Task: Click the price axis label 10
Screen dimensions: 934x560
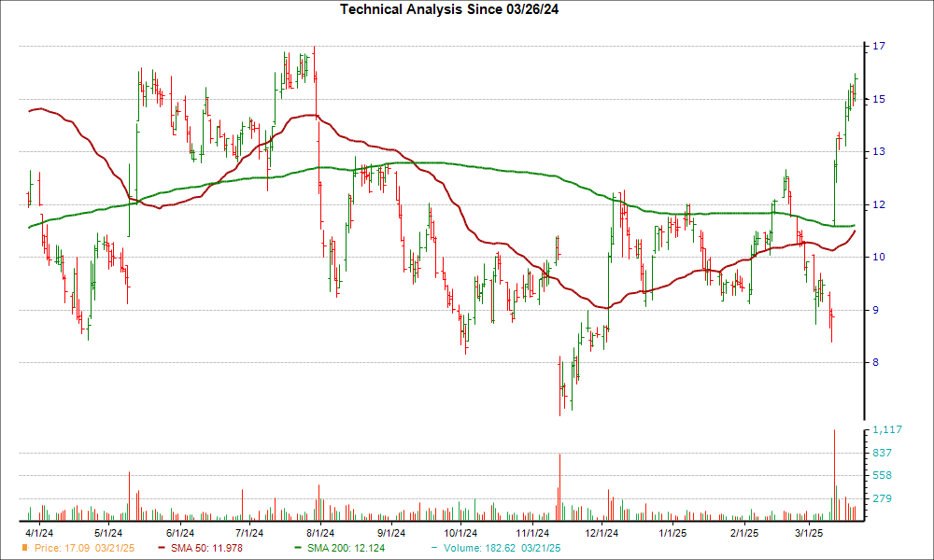Action: coord(879,257)
